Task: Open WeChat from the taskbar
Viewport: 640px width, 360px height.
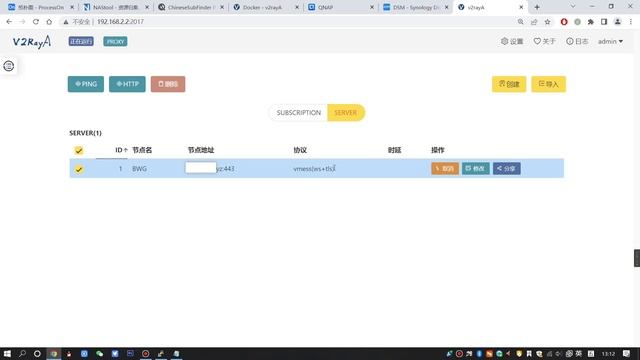Action: point(100,353)
